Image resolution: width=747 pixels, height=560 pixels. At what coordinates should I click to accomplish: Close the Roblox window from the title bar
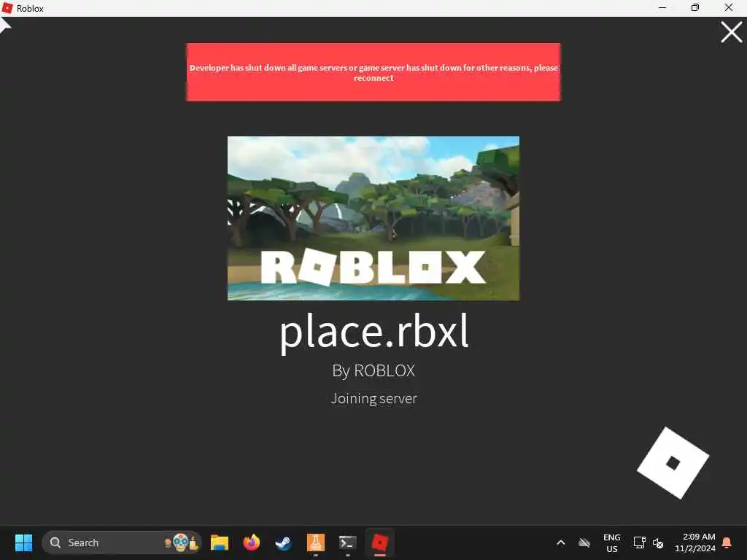tap(729, 7)
